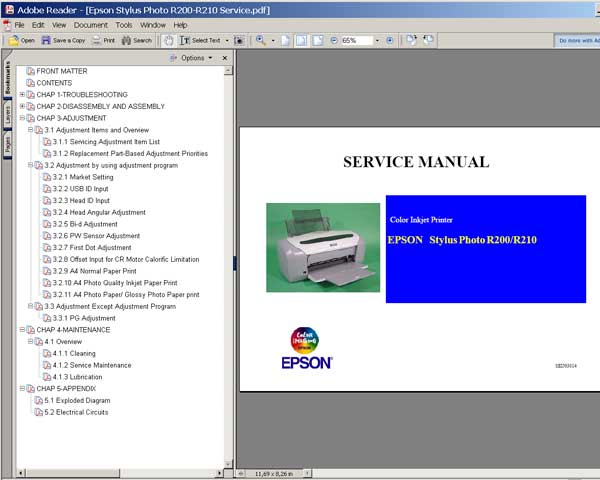Rotate the page clockwise

click(411, 40)
